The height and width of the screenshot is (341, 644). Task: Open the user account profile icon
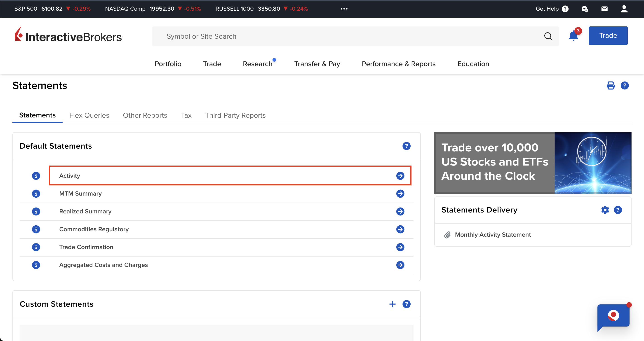624,9
